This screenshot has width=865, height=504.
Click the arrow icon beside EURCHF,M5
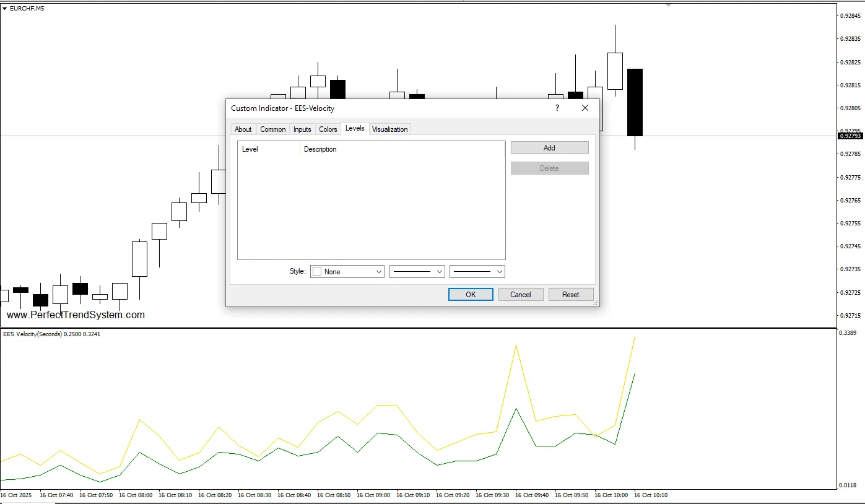[5, 9]
